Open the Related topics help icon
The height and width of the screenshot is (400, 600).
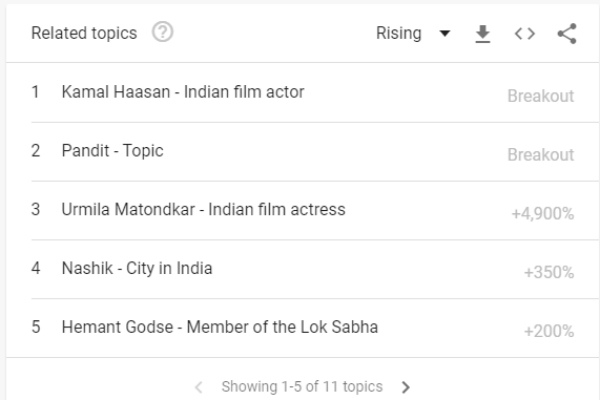point(163,32)
